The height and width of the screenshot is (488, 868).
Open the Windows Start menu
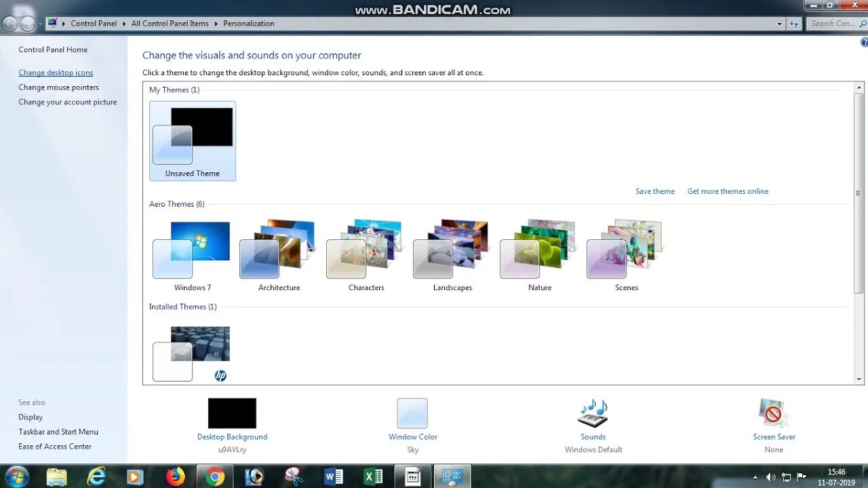[x=16, y=476]
